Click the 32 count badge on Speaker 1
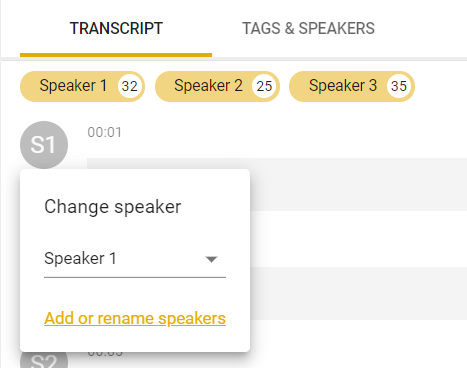The width and height of the screenshot is (467, 368). 130,86
